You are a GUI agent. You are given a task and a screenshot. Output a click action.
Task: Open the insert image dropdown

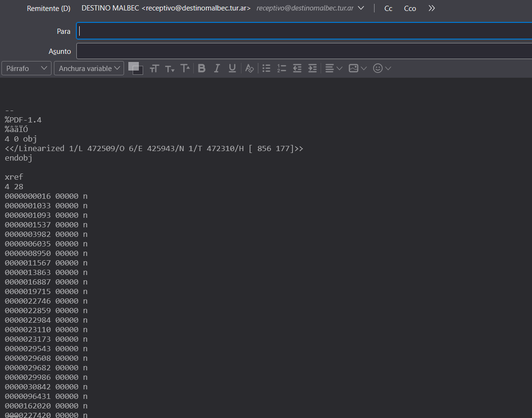(357, 68)
